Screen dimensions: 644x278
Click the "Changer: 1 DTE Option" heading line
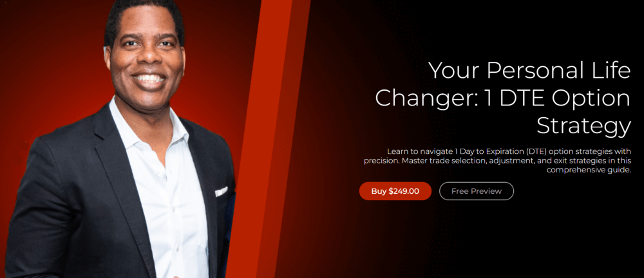503,98
